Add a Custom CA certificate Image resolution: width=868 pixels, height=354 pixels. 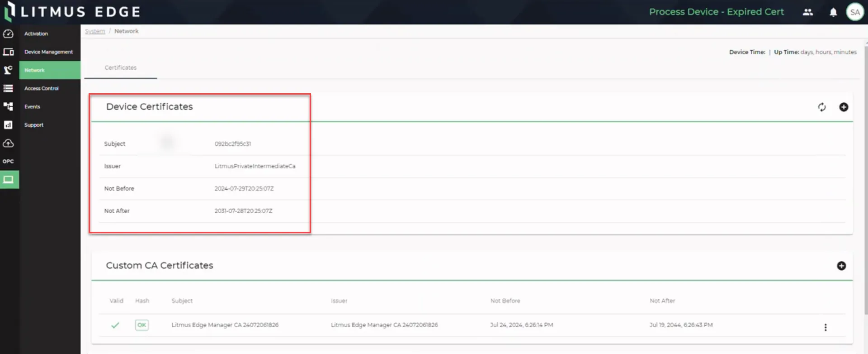[841, 266]
